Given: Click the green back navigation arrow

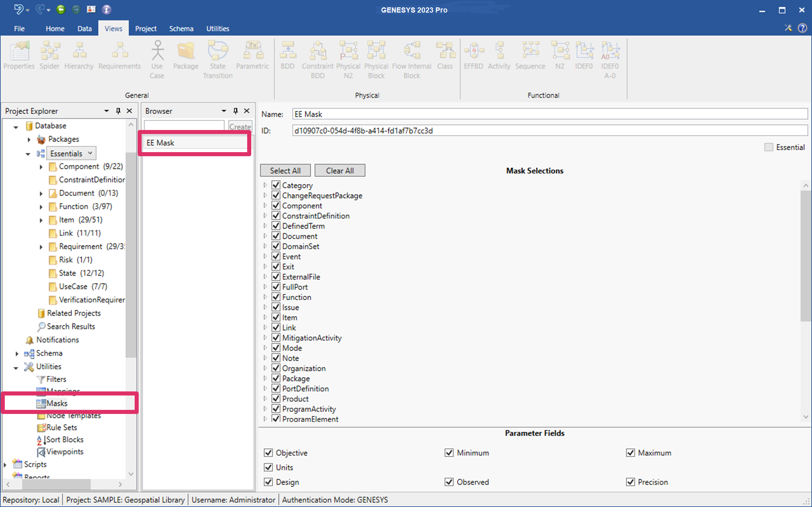Looking at the screenshot, I should (x=61, y=10).
